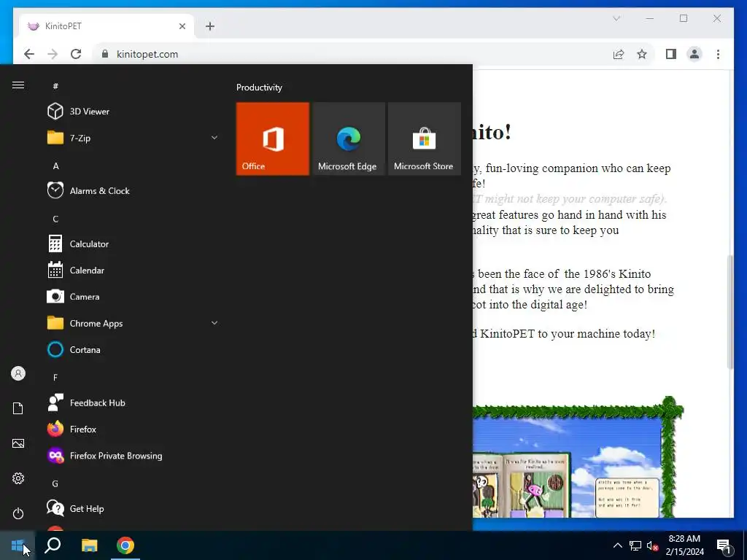Open the Chrome Apps folder entry

(x=133, y=323)
